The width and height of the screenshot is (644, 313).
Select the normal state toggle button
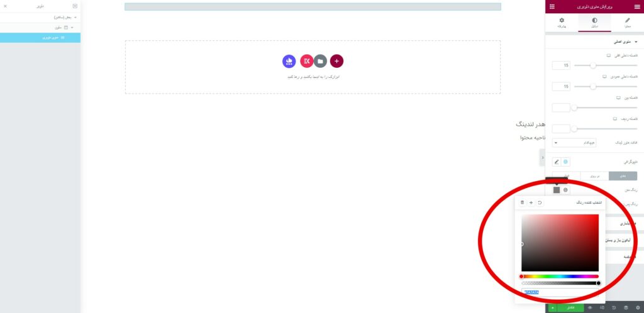click(623, 176)
